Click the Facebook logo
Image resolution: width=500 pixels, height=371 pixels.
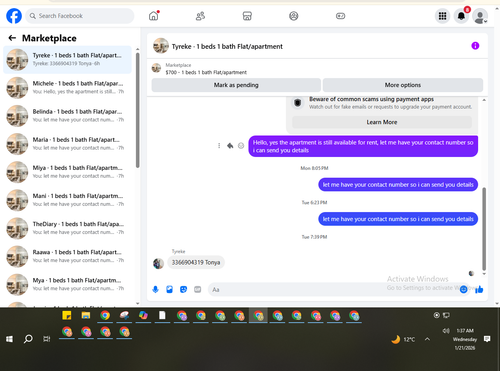[14, 16]
